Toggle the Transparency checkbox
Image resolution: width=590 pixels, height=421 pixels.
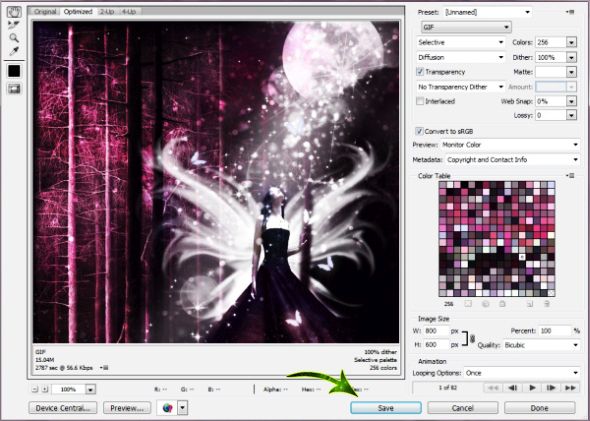[420, 71]
